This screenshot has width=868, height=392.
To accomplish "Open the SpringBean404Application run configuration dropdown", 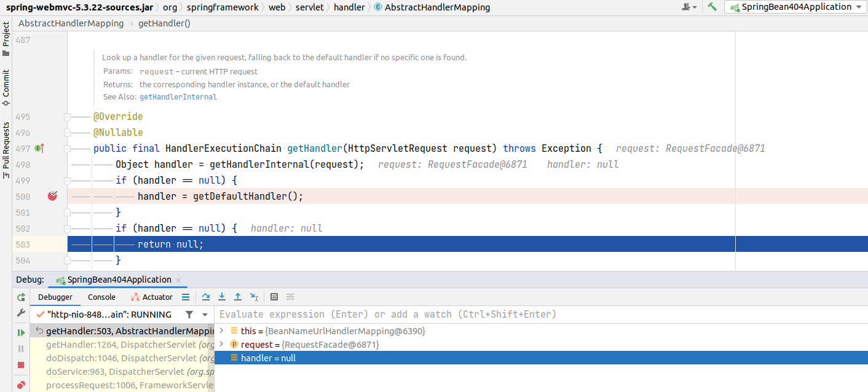I will (795, 7).
